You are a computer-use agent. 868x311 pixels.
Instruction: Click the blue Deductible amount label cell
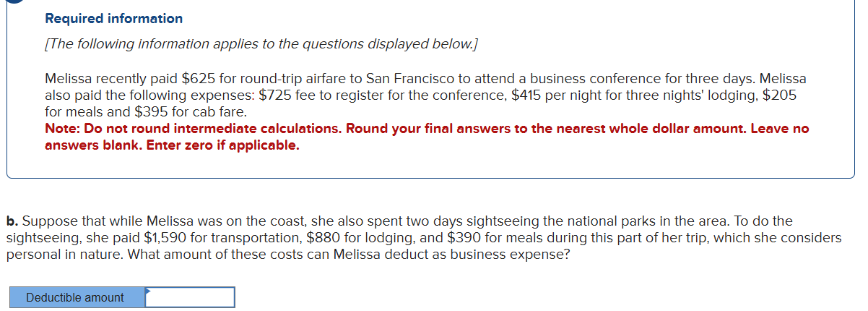(75, 297)
